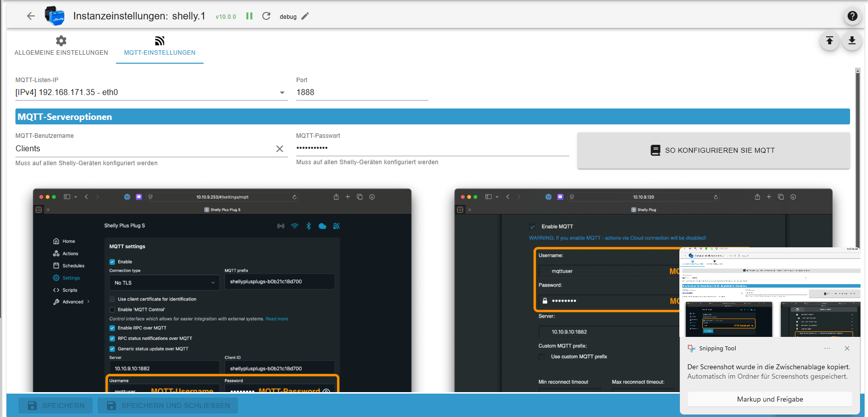Click the Snipping Tool message text
The height and width of the screenshot is (417, 868).
(768, 372)
